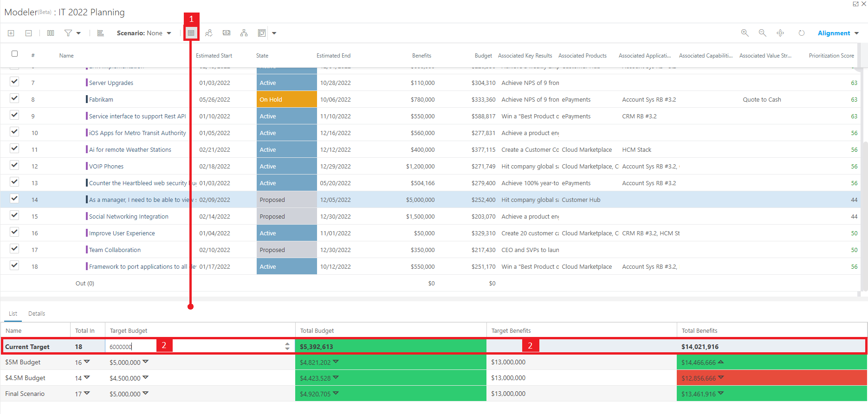
Task: Click the collapse all (minus) icon
Action: click(28, 33)
